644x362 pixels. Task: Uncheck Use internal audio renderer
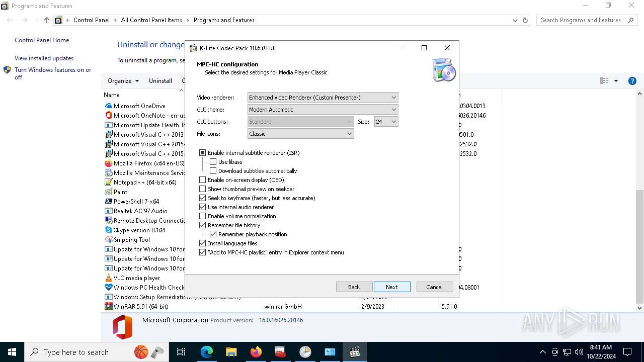click(203, 207)
